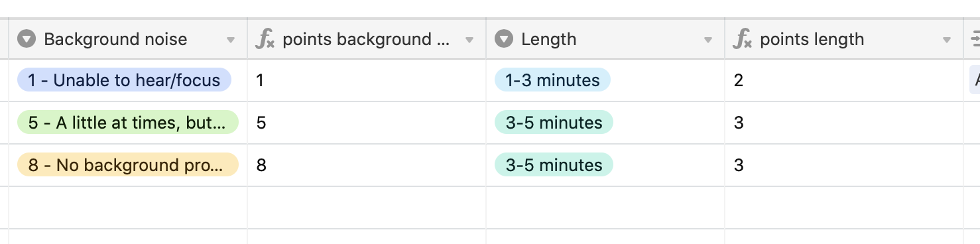Select the points length cell showing 2

(844, 80)
